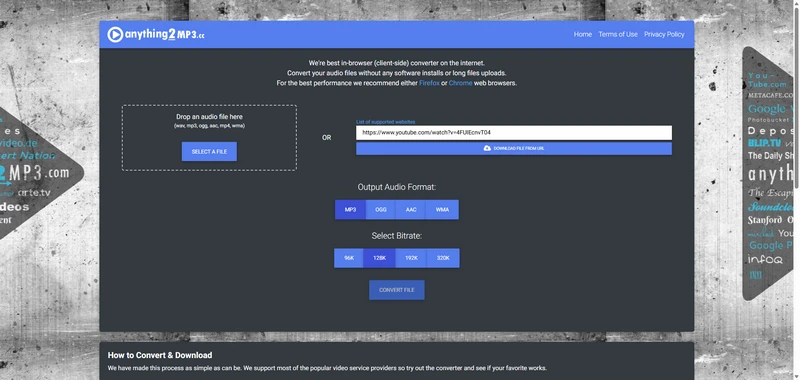The image size is (800, 380).
Task: Click the anything2MP3.cc site name text
Action: pos(164,35)
